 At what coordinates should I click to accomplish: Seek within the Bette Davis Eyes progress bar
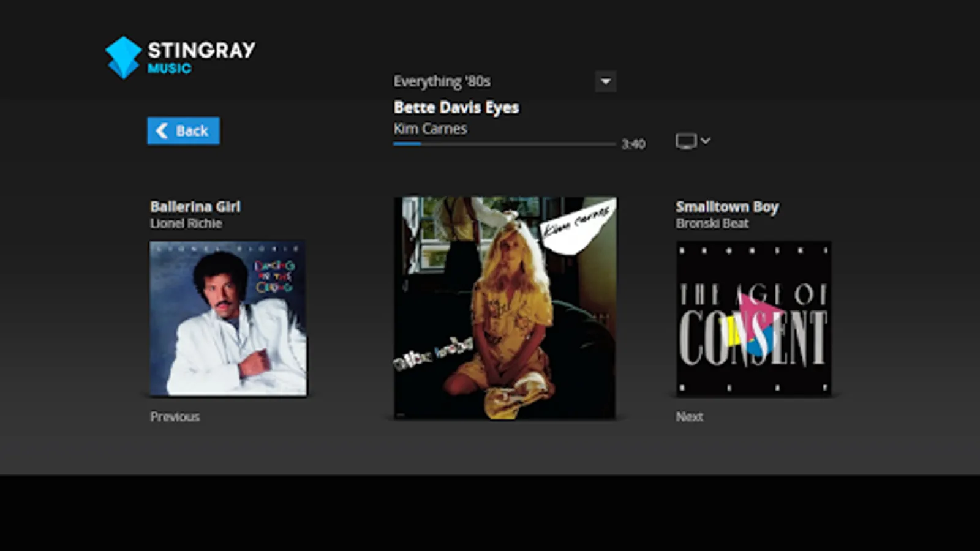click(x=504, y=144)
